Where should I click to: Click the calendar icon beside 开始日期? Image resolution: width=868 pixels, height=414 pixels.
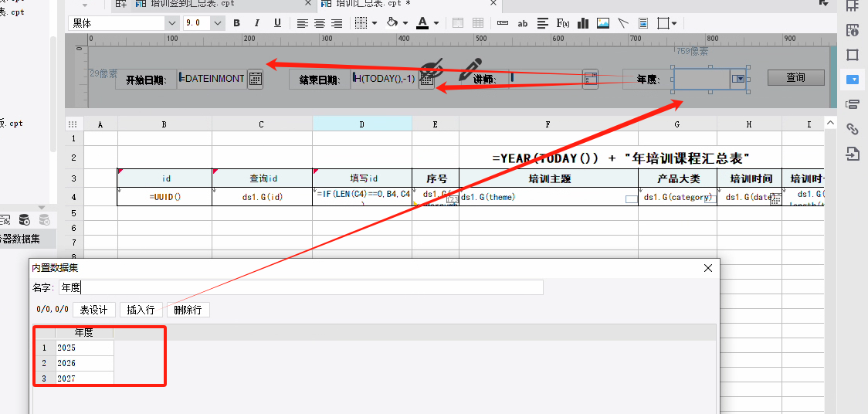pos(255,79)
